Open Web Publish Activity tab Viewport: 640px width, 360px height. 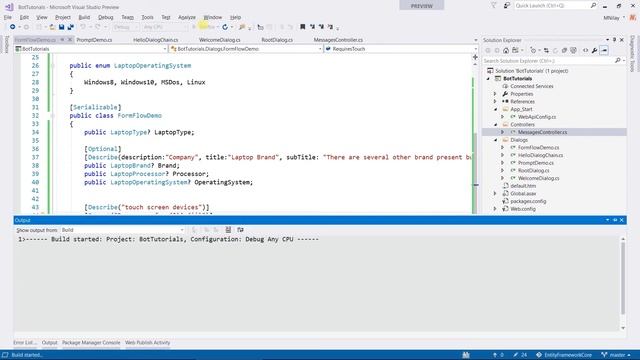[147, 343]
